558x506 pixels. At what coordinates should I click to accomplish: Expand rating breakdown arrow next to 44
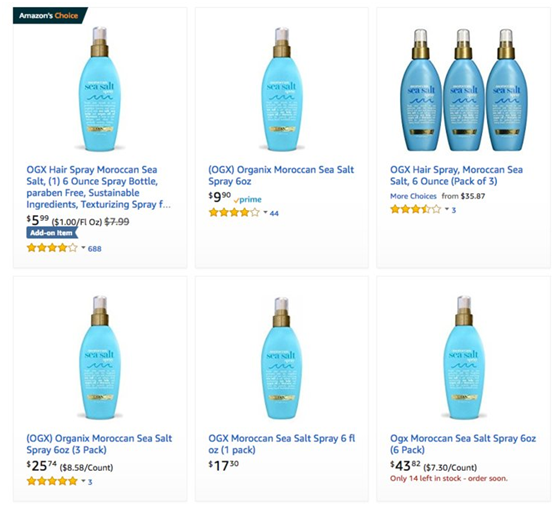pos(265,212)
